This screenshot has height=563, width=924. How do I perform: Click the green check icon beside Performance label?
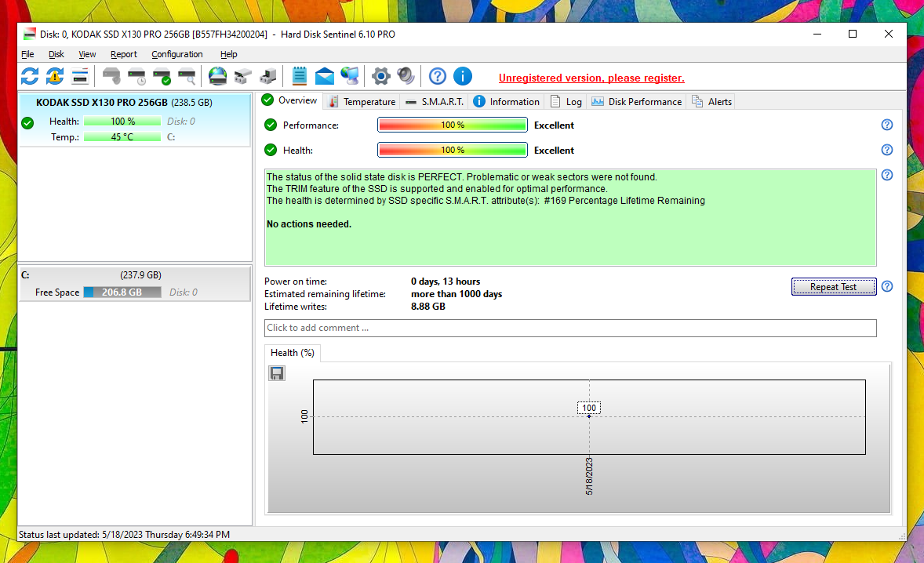click(271, 125)
